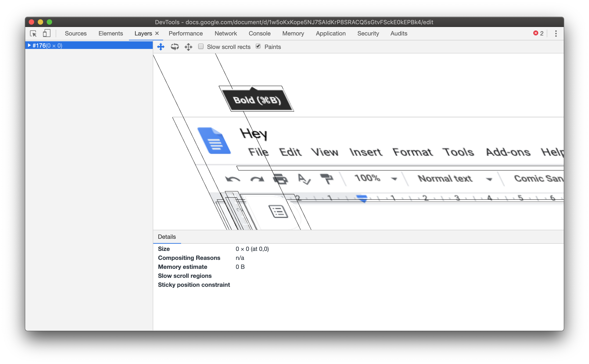Click the View menu in layer view
The height and width of the screenshot is (364, 589).
325,152
